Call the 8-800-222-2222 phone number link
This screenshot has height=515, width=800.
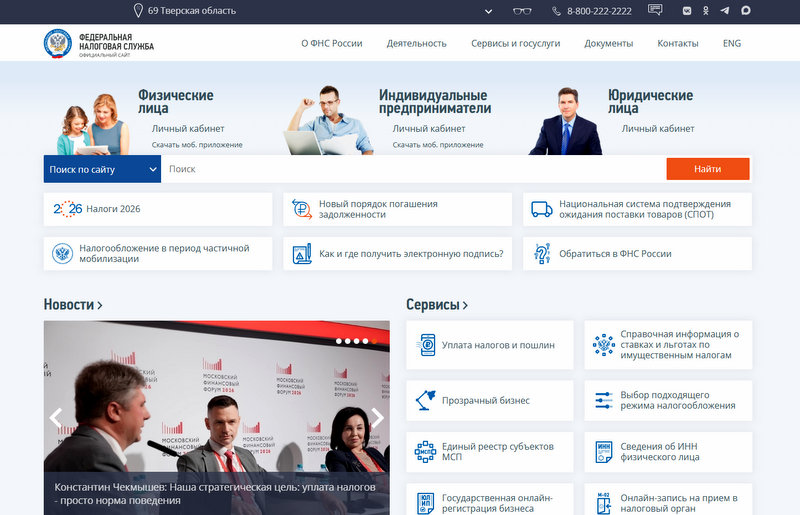(599, 11)
